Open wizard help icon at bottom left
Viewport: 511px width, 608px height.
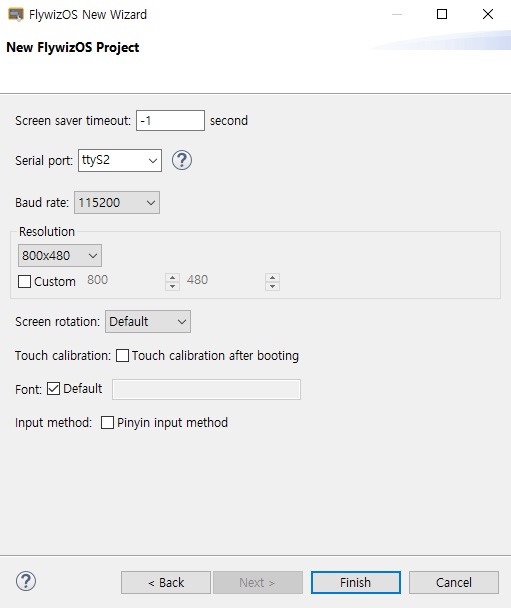26,581
